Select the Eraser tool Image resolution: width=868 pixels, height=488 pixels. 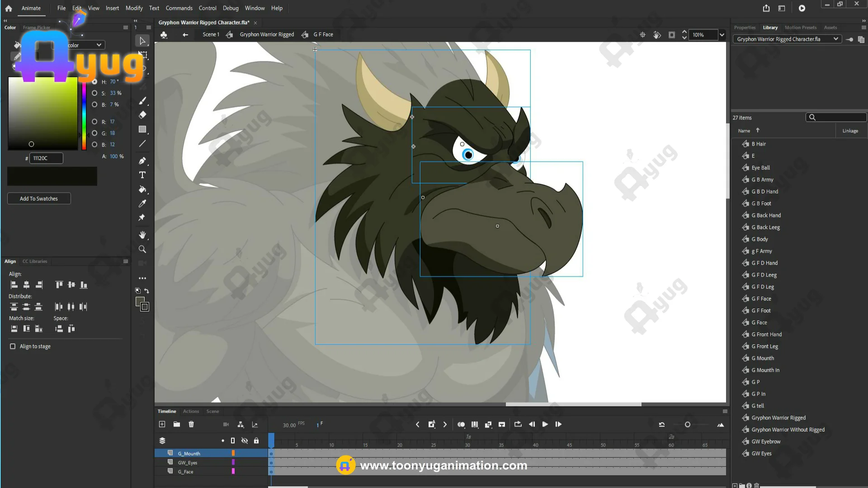tap(142, 115)
